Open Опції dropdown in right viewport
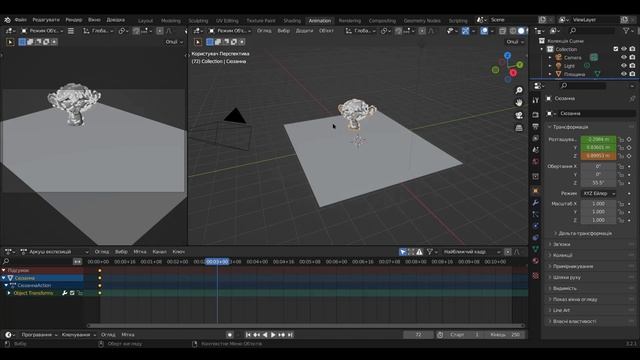Screen dimensions: 640x360 [x=515, y=42]
